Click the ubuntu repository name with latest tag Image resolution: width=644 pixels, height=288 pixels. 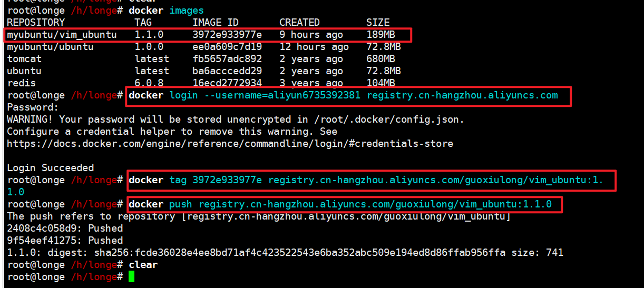pyautogui.click(x=24, y=71)
